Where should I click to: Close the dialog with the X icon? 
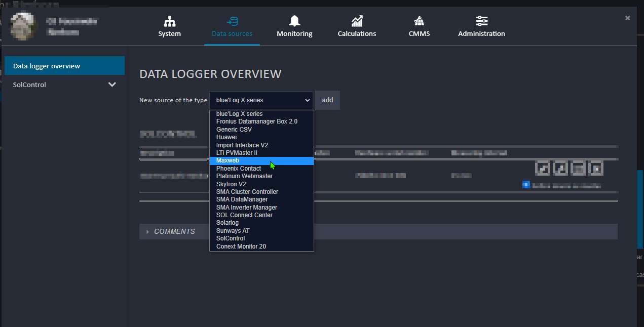(627, 18)
